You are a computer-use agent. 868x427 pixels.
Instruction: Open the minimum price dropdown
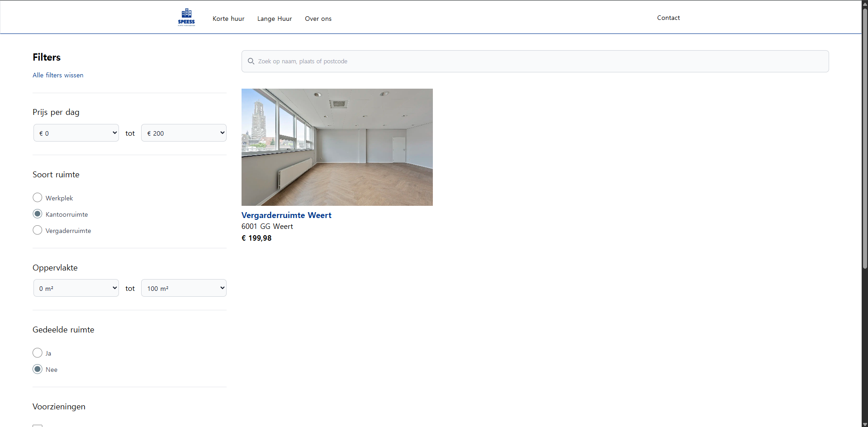[x=76, y=133]
